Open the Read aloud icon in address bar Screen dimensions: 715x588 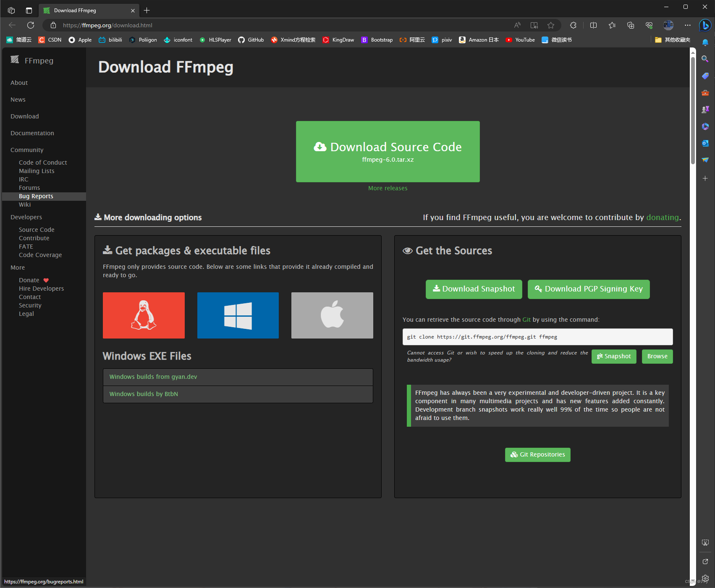pos(517,25)
